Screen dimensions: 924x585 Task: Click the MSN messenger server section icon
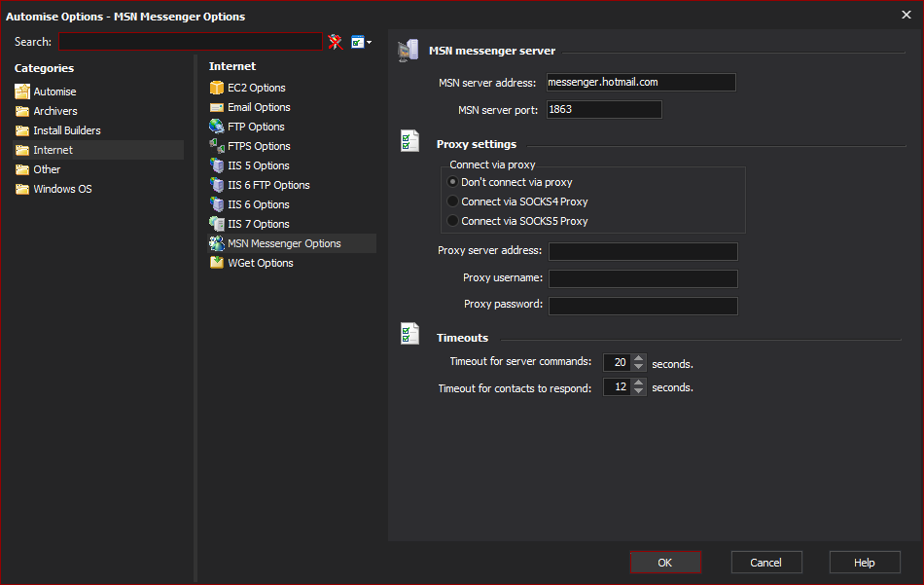click(x=409, y=51)
